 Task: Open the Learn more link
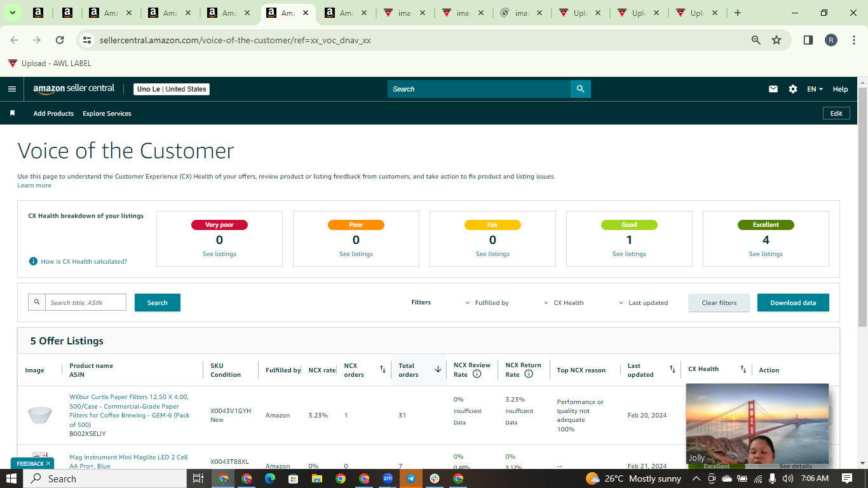click(34, 186)
